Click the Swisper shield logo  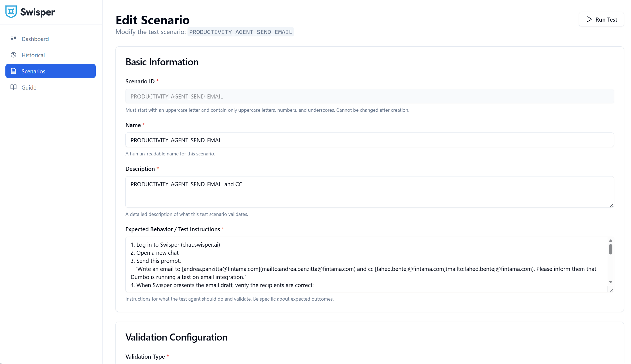click(x=11, y=11)
